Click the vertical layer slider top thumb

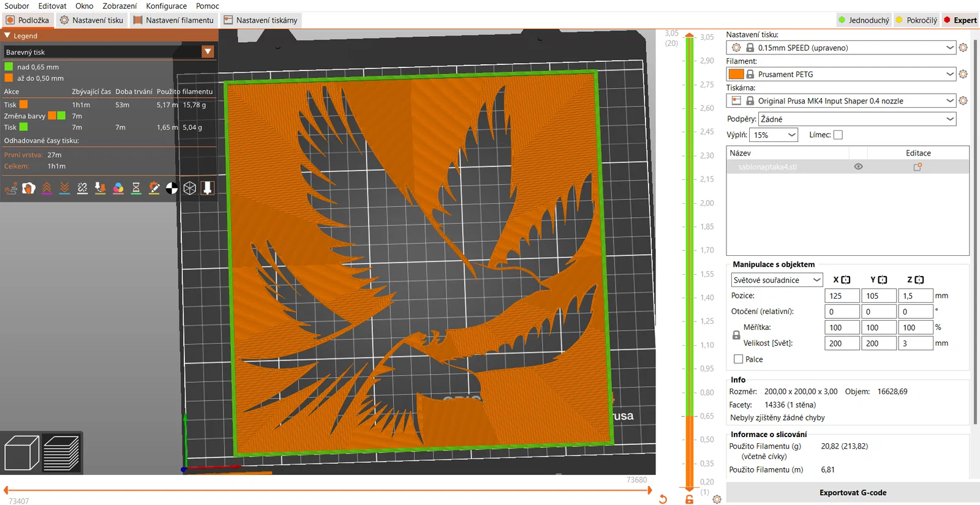(690, 36)
